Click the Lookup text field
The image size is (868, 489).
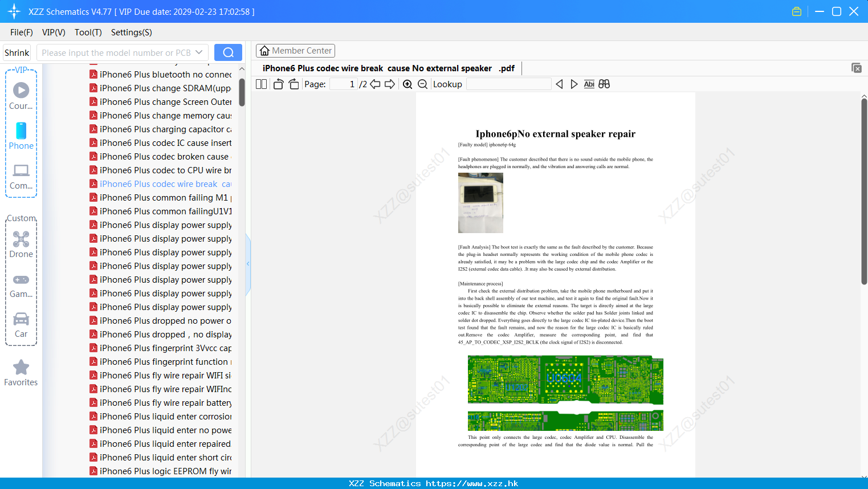[x=508, y=84]
